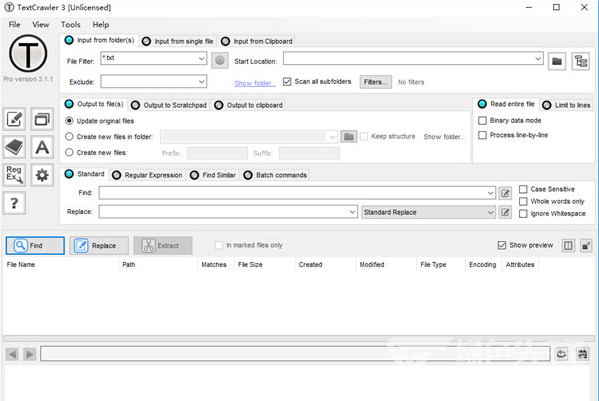This screenshot has height=401, width=599.
Task: Enable Process line-by-line checkbox
Action: tap(482, 135)
